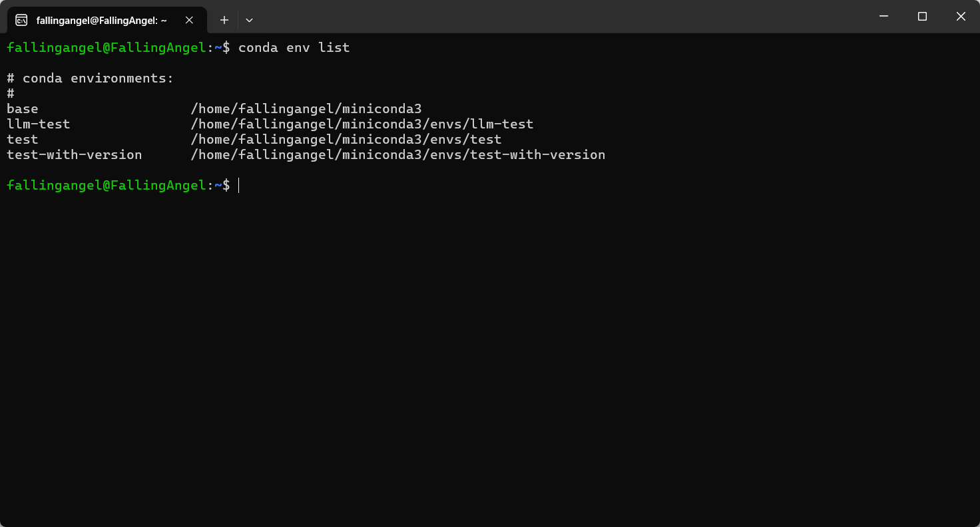Click the '# conda environments:' header line
This screenshot has height=527, width=980.
[90, 79]
